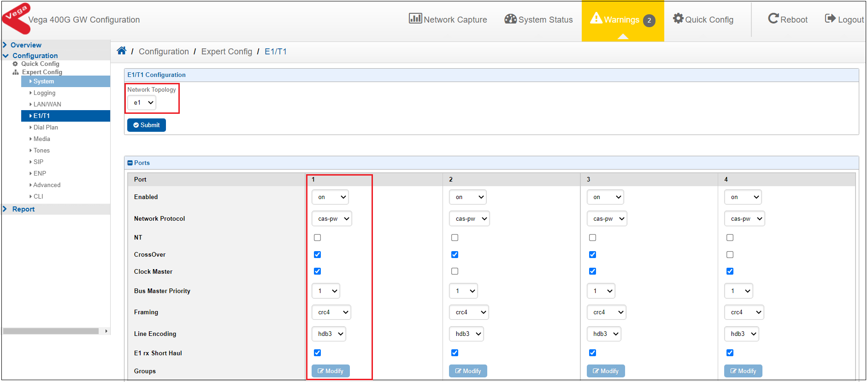Open port 2 Line Encoding dropdown

(x=466, y=334)
